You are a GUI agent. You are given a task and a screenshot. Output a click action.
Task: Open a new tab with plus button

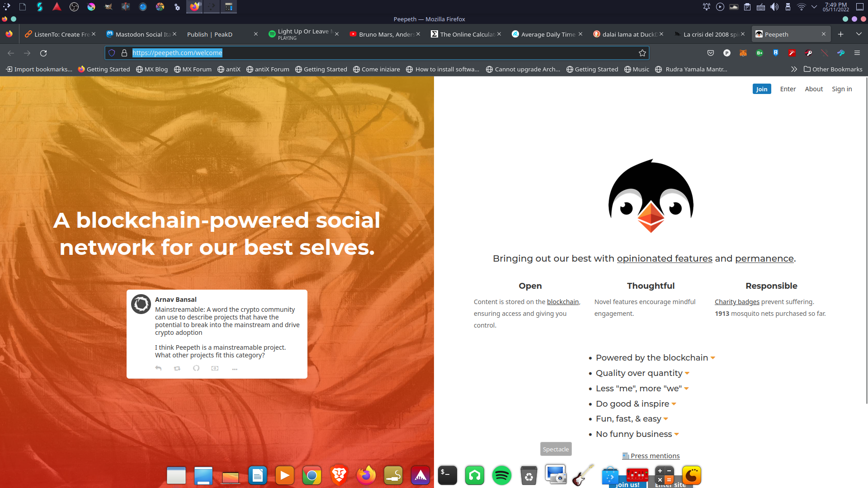[x=840, y=34]
